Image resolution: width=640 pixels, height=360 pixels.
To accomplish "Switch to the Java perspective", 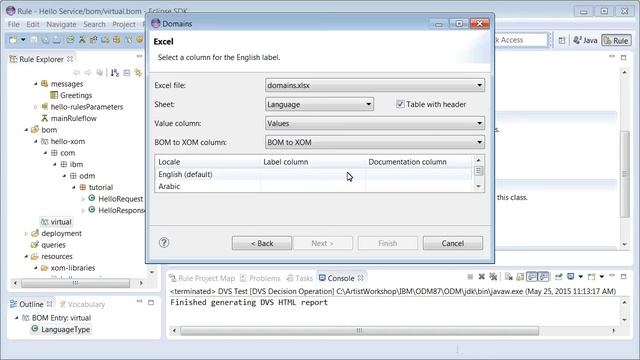I will (585, 40).
